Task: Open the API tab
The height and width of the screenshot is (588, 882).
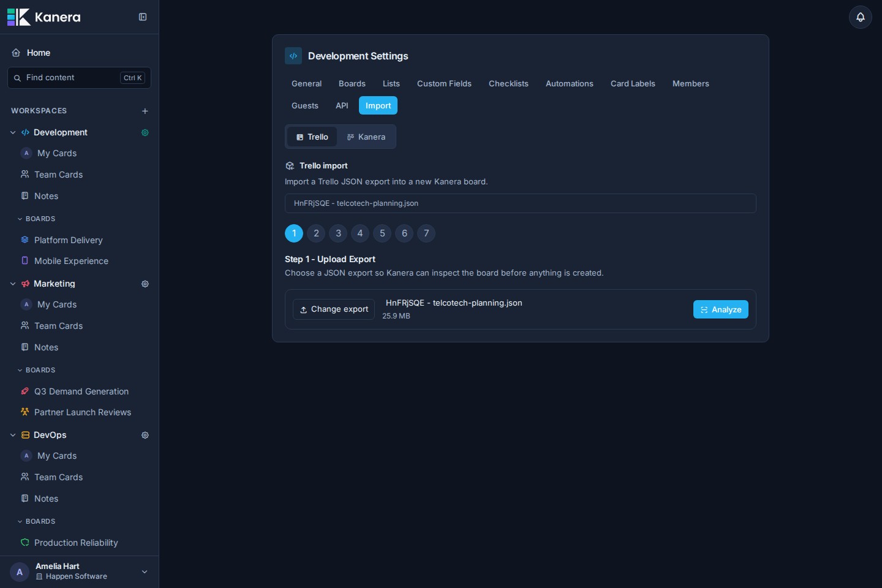Action: click(342, 106)
